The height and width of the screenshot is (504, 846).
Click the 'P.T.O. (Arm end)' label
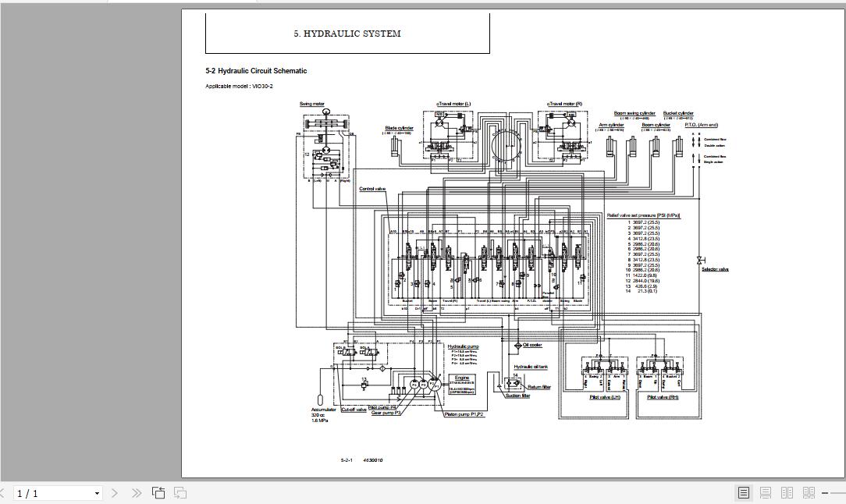(x=702, y=125)
